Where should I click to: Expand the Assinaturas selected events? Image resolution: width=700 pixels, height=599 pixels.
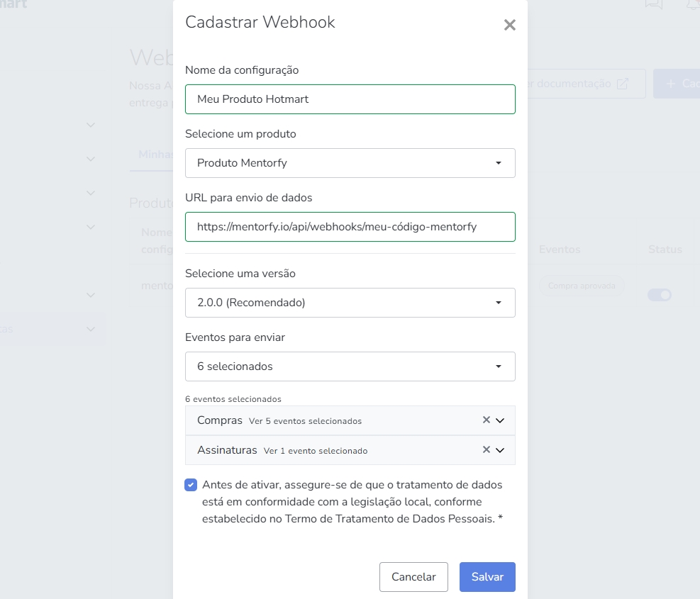coord(500,450)
